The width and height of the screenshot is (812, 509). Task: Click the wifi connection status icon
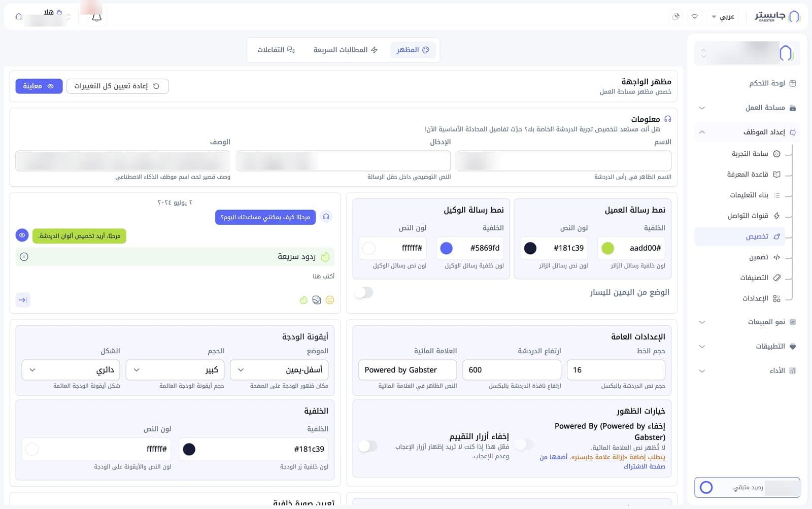(x=695, y=17)
